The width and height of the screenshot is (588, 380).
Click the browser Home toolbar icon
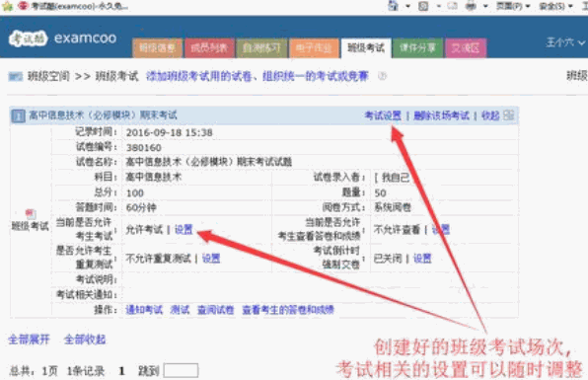tap(393, 6)
